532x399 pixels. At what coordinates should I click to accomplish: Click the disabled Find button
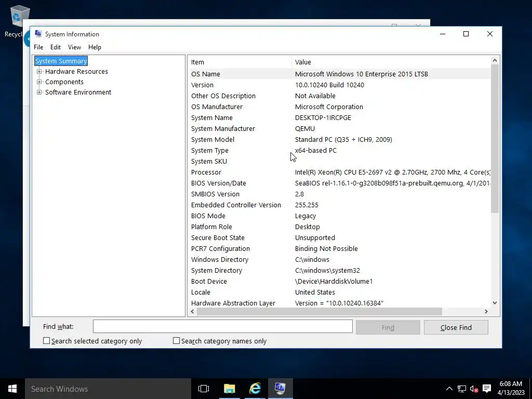[x=388, y=327]
